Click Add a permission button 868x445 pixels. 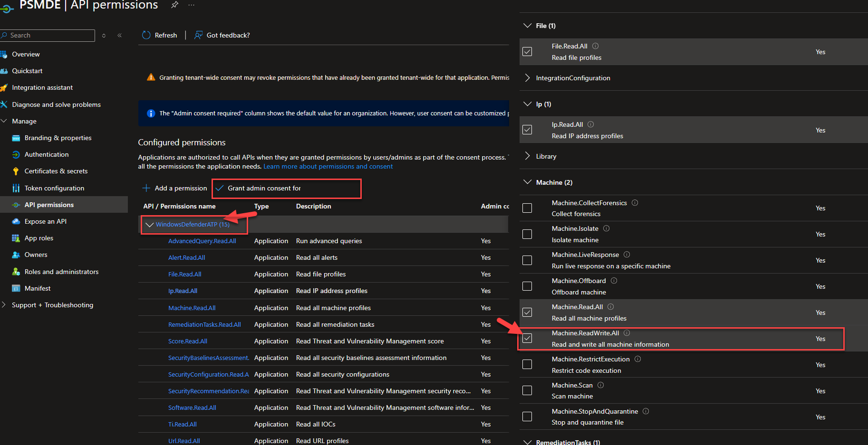175,189
